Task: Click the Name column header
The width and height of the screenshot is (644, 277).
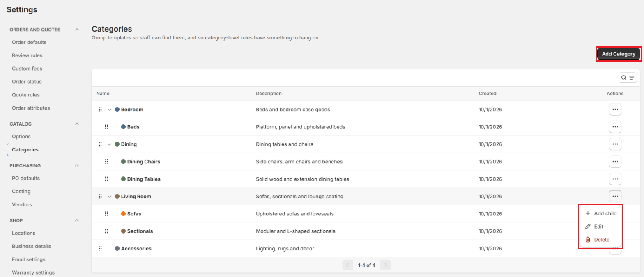Action: [103, 94]
